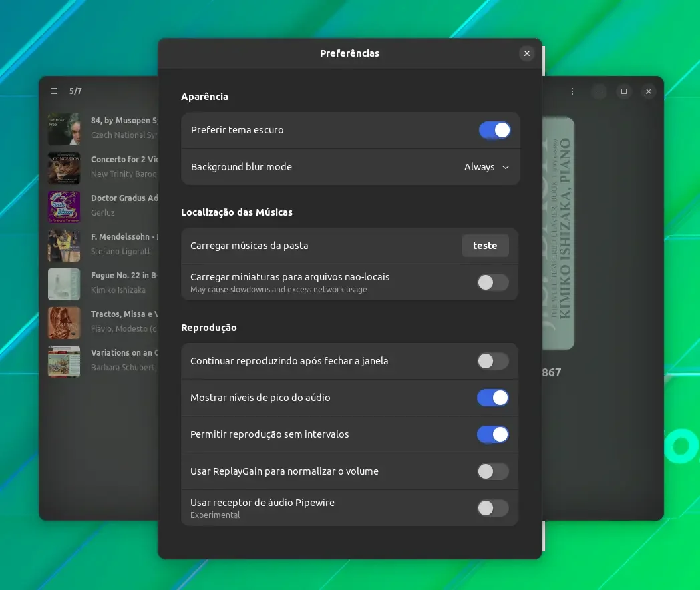700x590 pixels.
Task: Play track titled Fugue No. 22 in B
Action: pyautogui.click(x=124, y=276)
